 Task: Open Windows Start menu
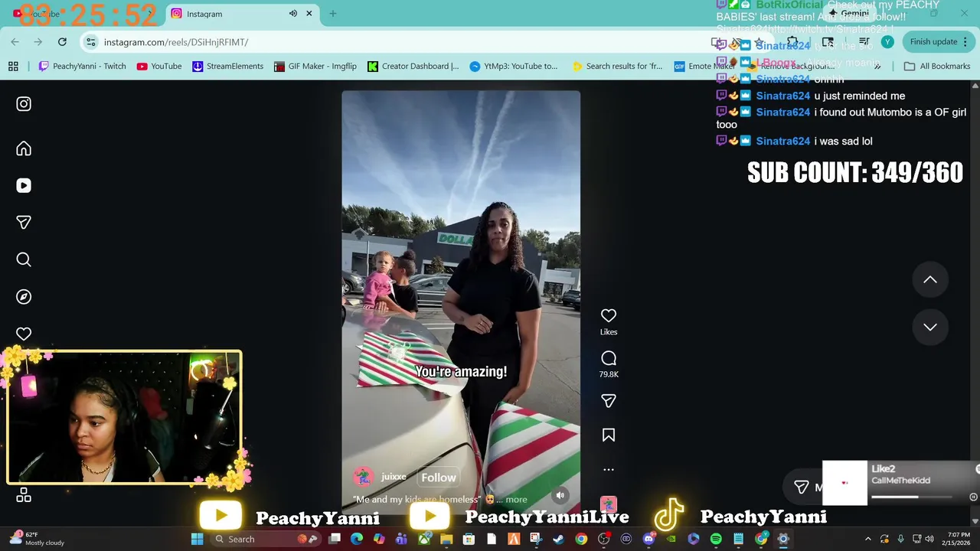pos(197,539)
